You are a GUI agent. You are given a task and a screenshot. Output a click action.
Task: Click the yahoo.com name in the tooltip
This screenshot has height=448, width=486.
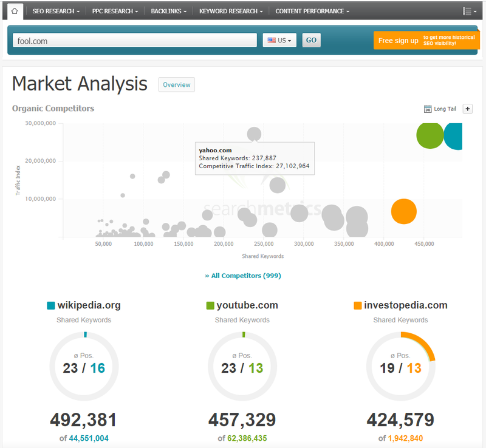tap(216, 151)
